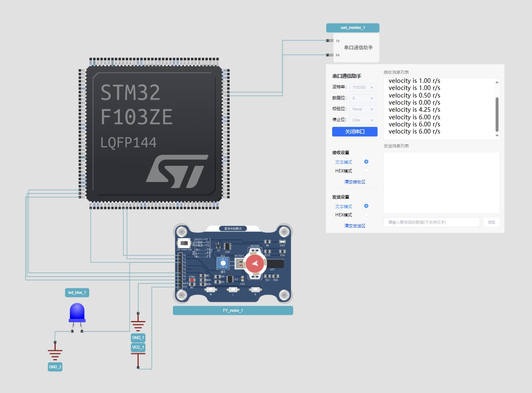Click the 串口通信助手 module box
This screenshot has height=393, width=532.
point(356,48)
